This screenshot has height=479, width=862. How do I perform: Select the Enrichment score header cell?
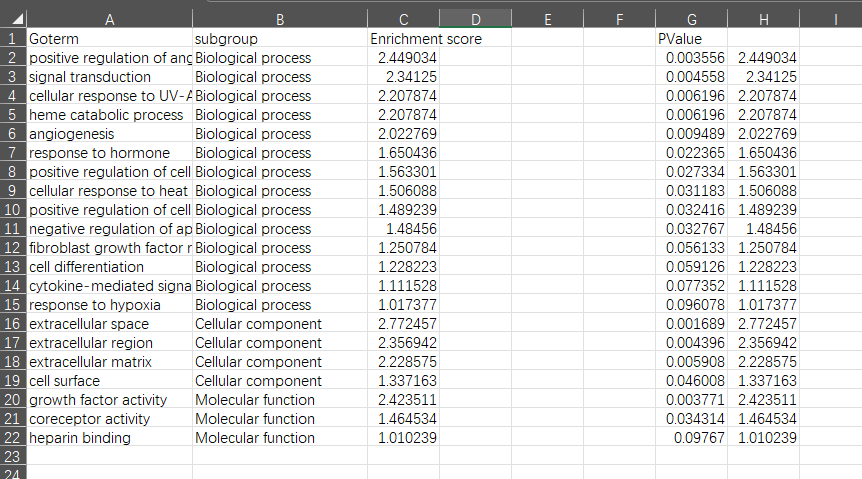(x=403, y=39)
